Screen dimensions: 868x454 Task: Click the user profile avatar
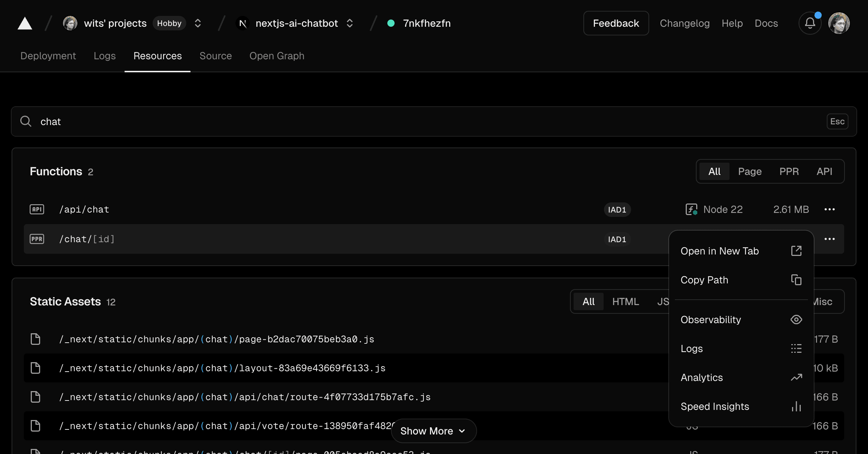839,23
